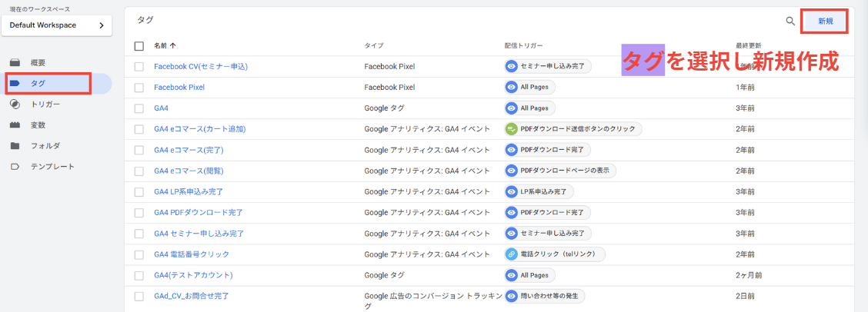Check the GA4 eコマース(完了) checkbox
The height and width of the screenshot is (312, 868).
tap(139, 150)
